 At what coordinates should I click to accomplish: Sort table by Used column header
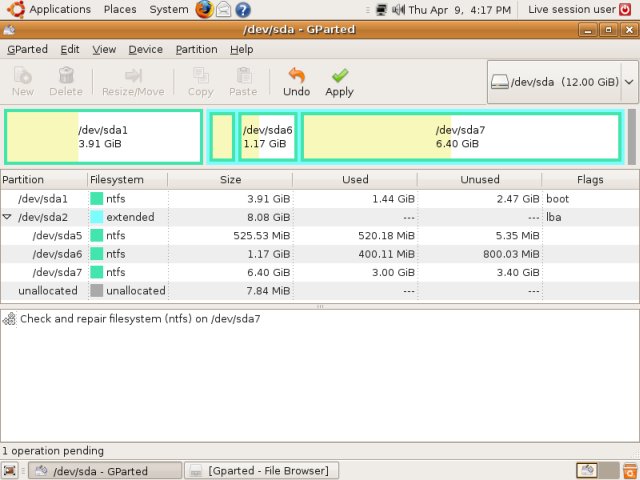(355, 180)
